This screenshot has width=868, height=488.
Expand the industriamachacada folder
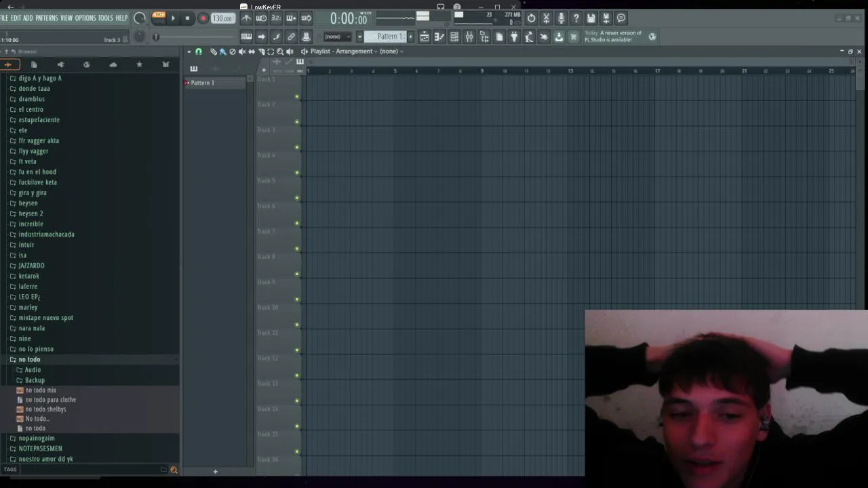point(46,234)
